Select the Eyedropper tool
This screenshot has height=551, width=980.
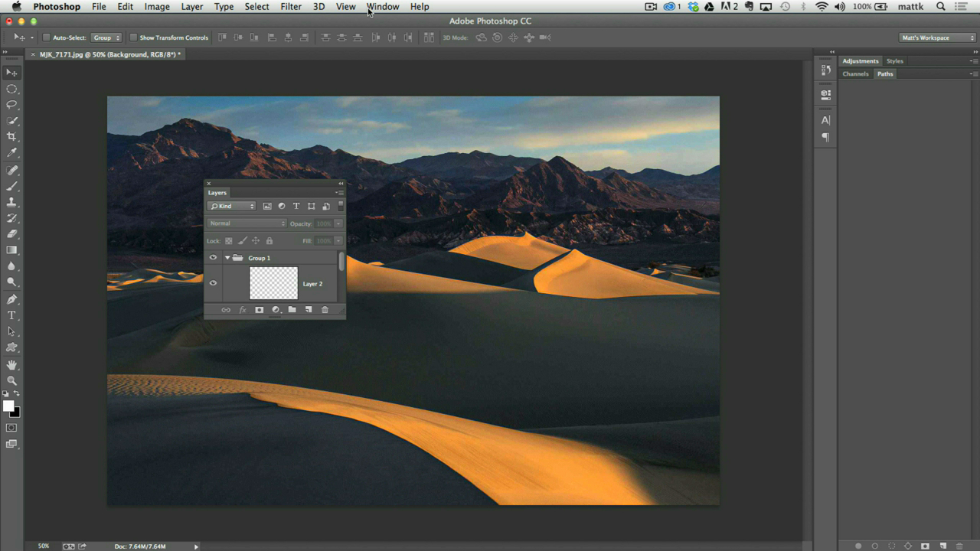pyautogui.click(x=11, y=153)
